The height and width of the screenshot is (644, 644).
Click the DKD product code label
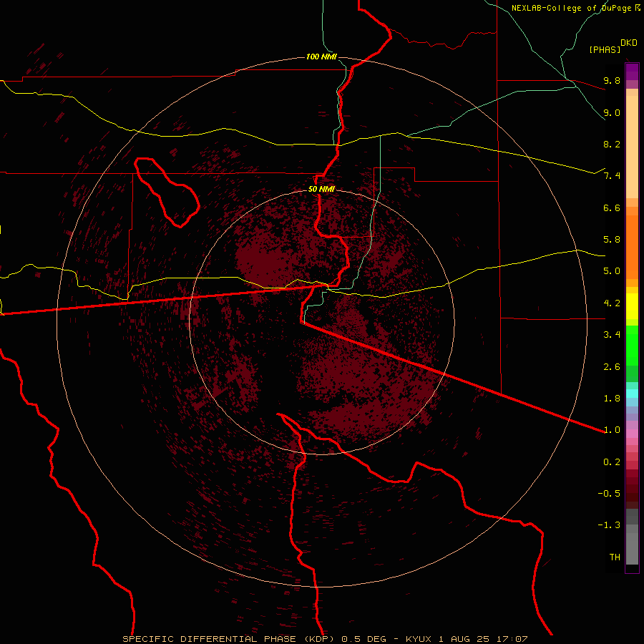click(629, 43)
